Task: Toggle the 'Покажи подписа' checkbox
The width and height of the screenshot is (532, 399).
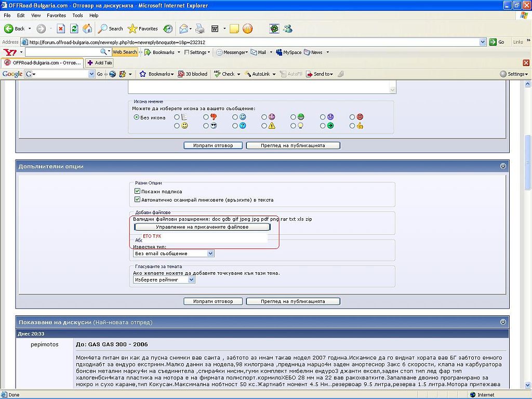Action: pos(138,191)
